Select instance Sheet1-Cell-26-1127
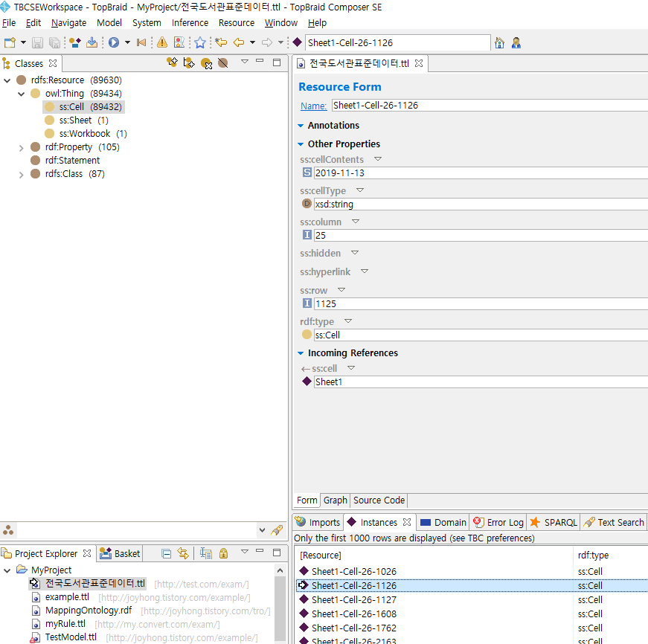The image size is (648, 644). [x=353, y=600]
